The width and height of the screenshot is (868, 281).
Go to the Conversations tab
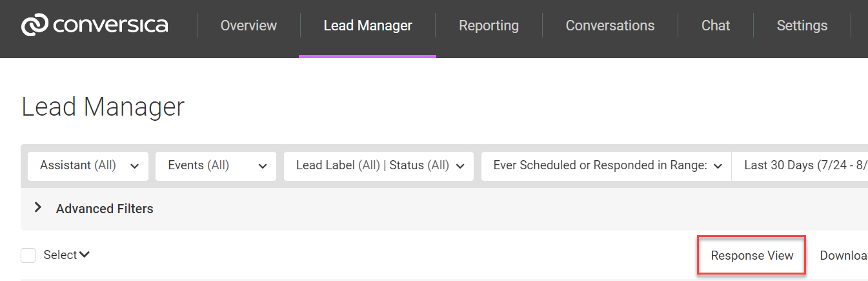(x=610, y=26)
